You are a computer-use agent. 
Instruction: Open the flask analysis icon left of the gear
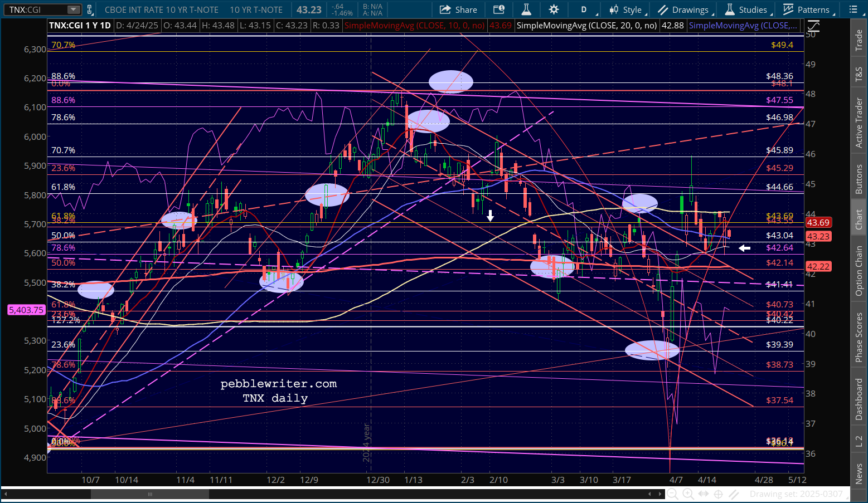pos(526,9)
